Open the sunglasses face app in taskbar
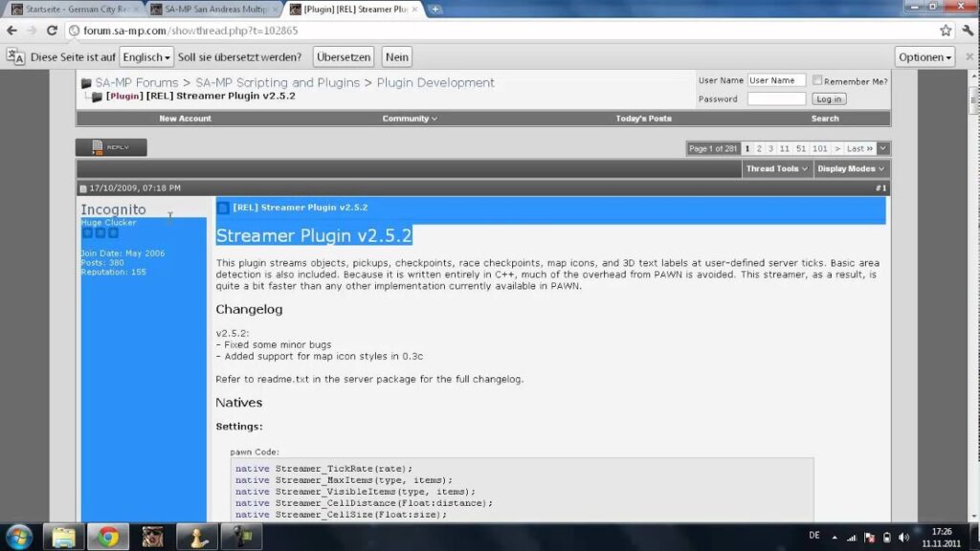Image resolution: width=980 pixels, height=551 pixels. pos(152,537)
